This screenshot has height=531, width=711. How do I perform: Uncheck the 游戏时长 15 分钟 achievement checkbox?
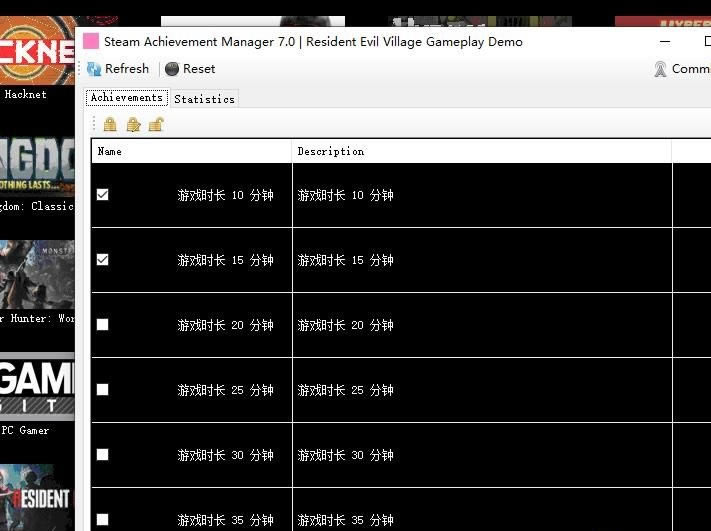(103, 260)
